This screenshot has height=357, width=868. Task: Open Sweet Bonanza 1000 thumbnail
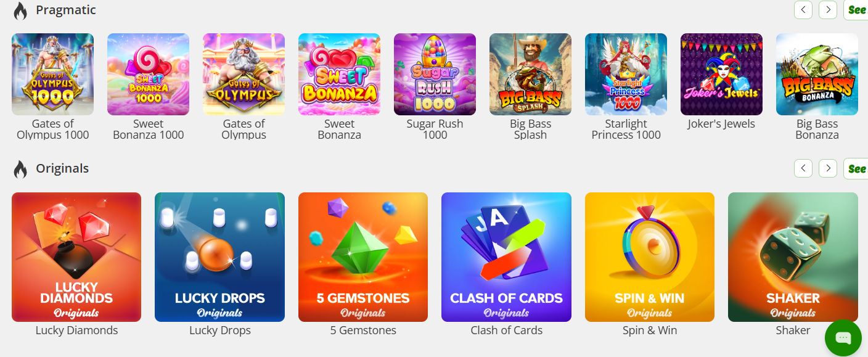tap(148, 74)
